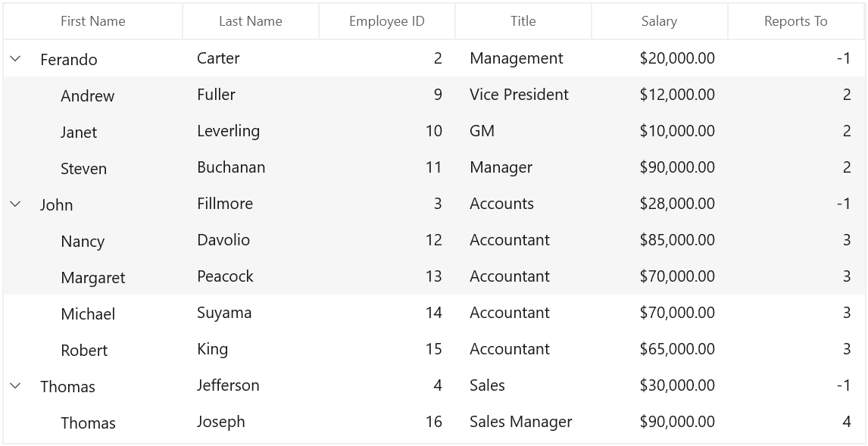Screen dimensions: 868x446
Task: Click the Salary column header
Action: pyautogui.click(x=659, y=21)
